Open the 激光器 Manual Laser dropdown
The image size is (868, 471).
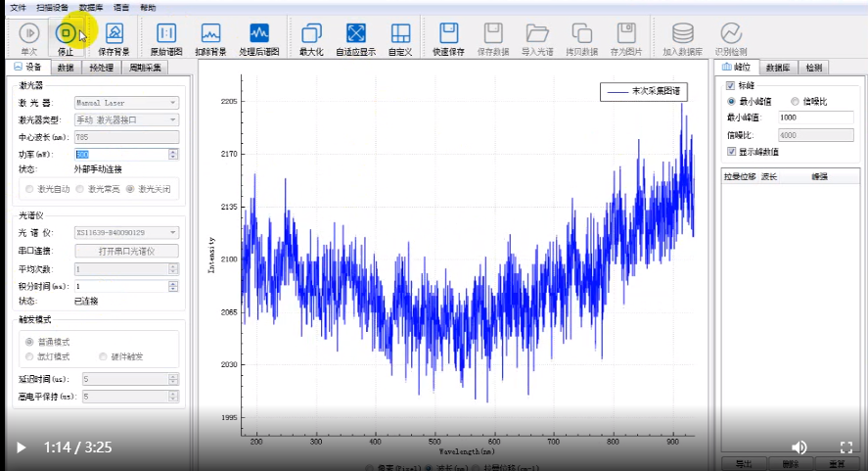point(126,102)
